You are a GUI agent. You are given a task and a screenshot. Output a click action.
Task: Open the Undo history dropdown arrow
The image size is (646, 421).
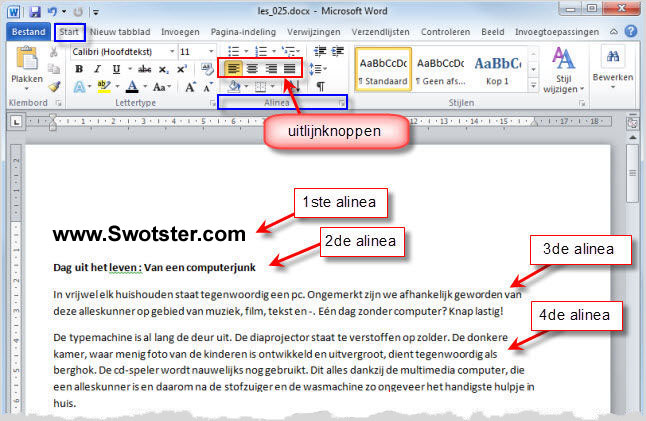pyautogui.click(x=64, y=12)
